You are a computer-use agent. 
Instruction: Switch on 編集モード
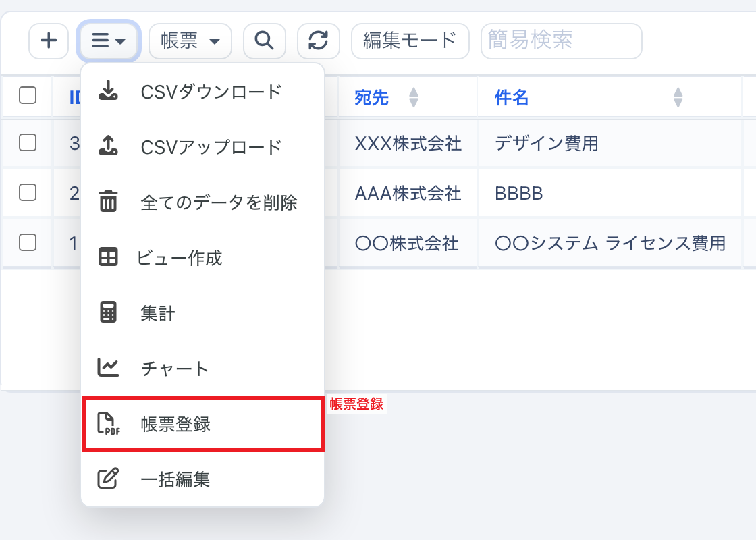[410, 41]
